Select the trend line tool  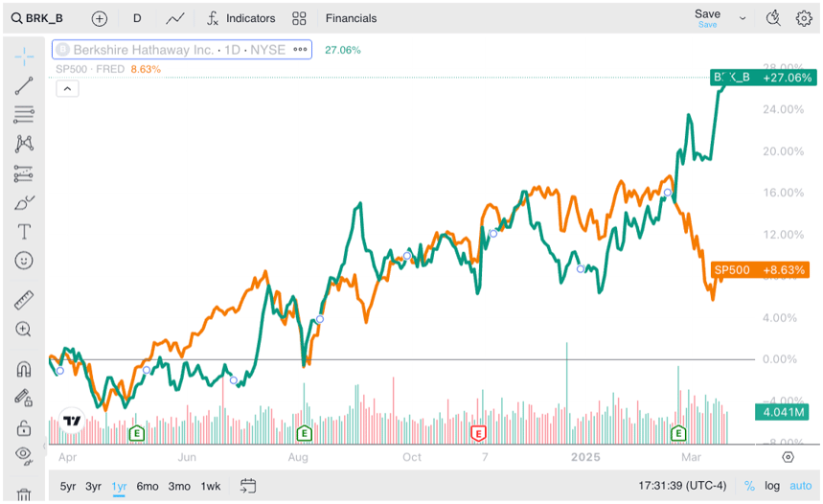coord(24,85)
